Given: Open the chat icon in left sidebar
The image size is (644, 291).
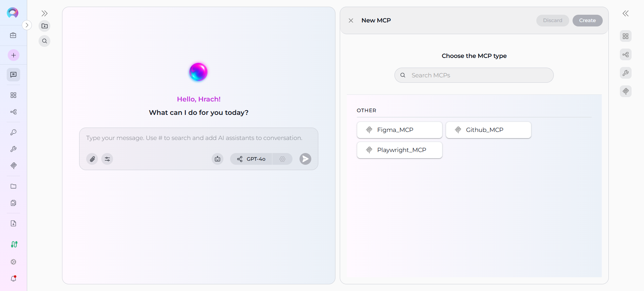Looking at the screenshot, I should point(13,75).
